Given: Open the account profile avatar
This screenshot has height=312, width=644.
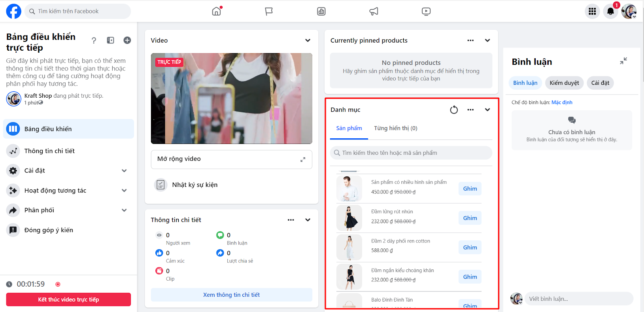Looking at the screenshot, I should [x=629, y=11].
